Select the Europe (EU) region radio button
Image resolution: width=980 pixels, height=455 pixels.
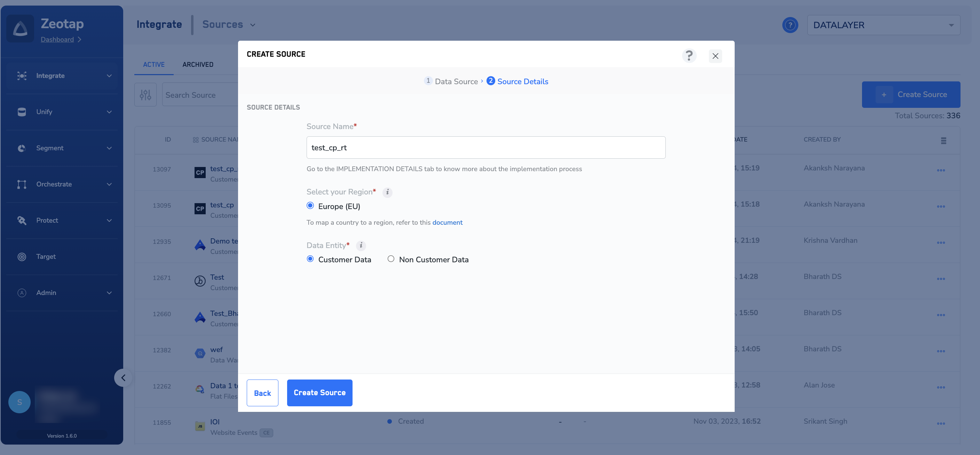coord(310,206)
